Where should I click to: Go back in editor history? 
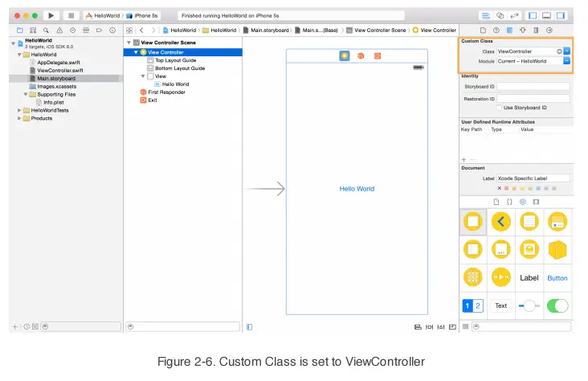(141, 31)
